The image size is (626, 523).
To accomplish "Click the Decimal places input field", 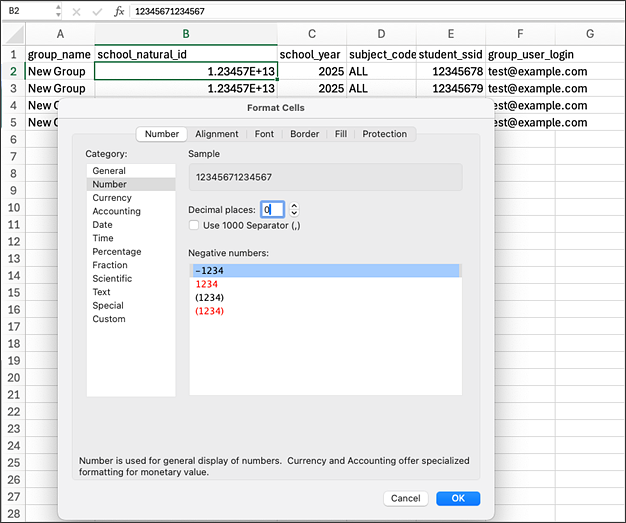I will (x=272, y=209).
